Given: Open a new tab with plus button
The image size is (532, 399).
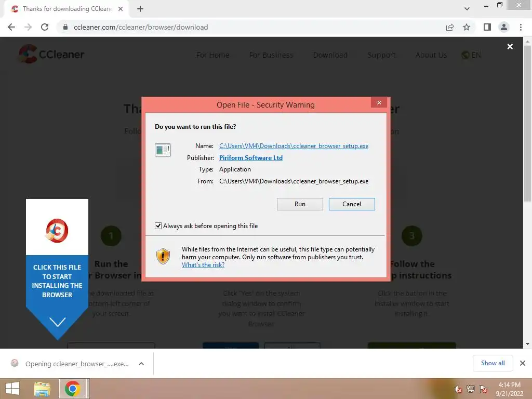Looking at the screenshot, I should [x=140, y=9].
